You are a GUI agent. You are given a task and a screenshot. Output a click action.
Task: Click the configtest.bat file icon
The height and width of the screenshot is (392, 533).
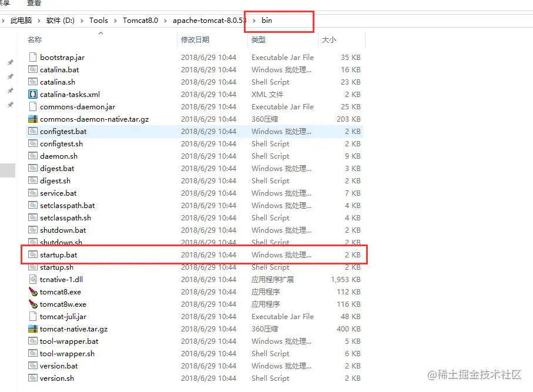(x=33, y=131)
